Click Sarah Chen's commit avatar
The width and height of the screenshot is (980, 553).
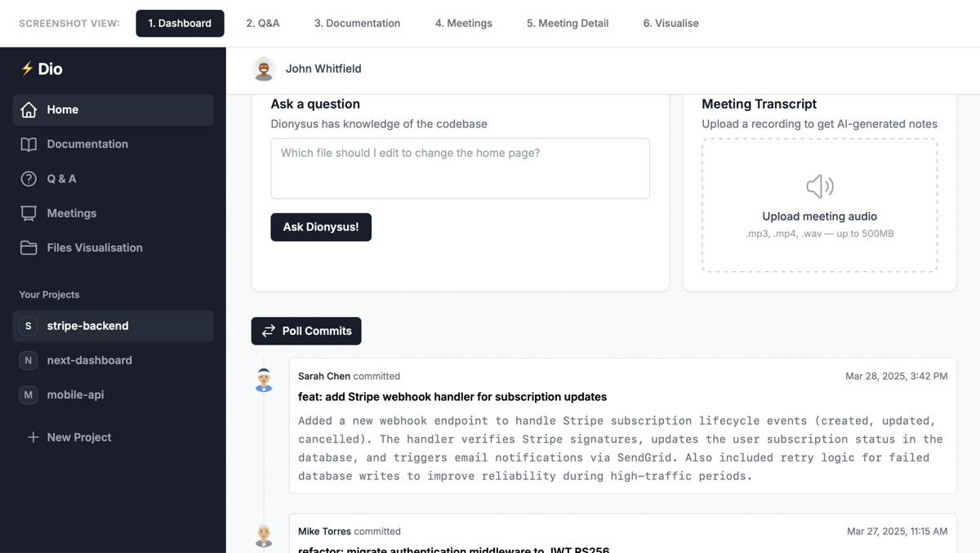pyautogui.click(x=264, y=379)
